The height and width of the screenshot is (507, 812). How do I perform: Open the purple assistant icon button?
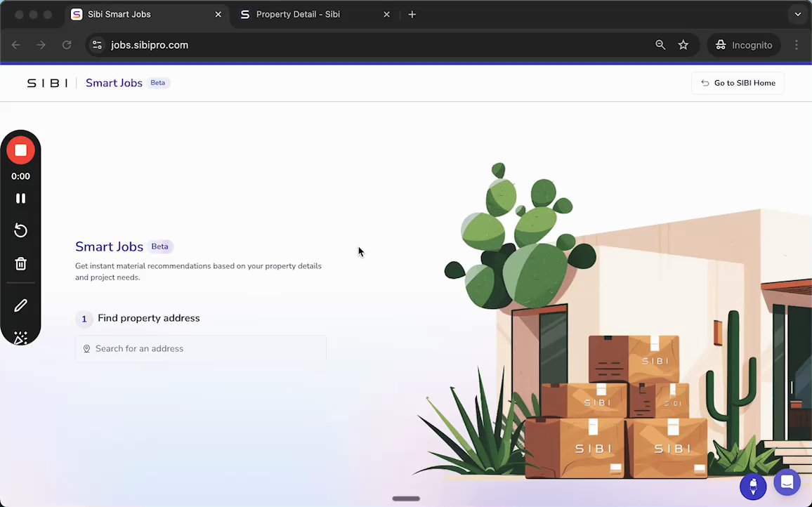(x=753, y=487)
